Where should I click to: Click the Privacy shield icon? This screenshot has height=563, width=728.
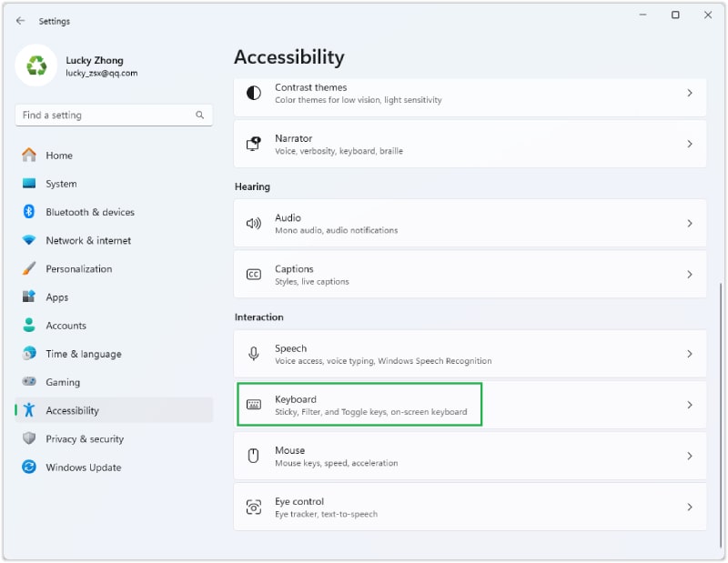click(x=29, y=438)
